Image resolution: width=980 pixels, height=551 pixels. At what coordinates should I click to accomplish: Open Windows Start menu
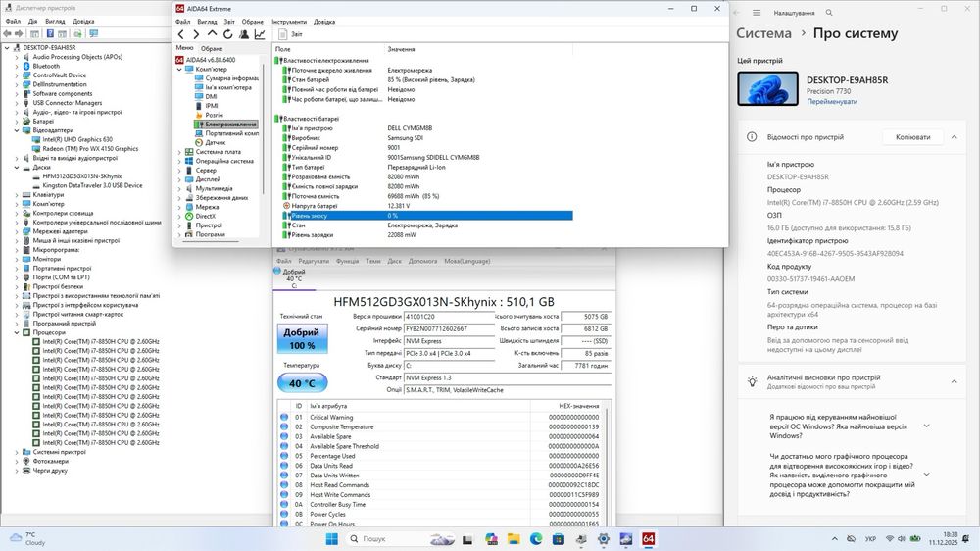[x=332, y=538]
